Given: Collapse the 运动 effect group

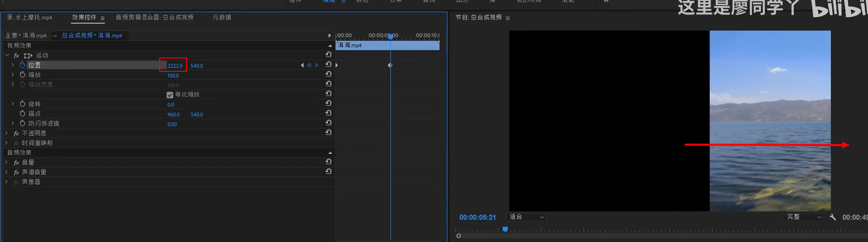Looking at the screenshot, I should pos(7,55).
